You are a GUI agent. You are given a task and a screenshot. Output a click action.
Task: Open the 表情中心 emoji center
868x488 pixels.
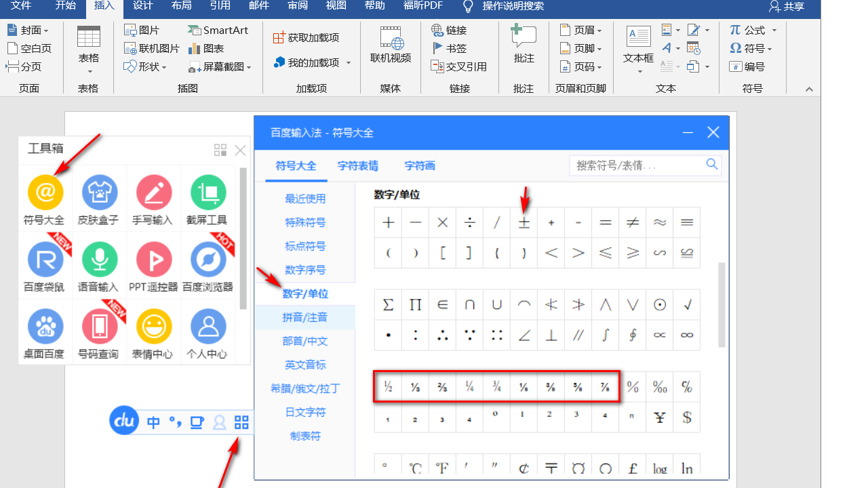click(x=153, y=333)
